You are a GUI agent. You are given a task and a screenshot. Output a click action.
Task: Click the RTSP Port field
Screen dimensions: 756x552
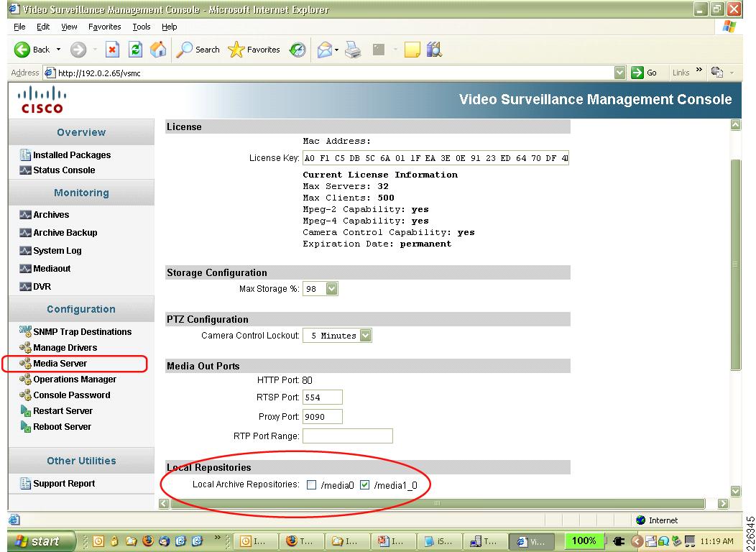323,397
